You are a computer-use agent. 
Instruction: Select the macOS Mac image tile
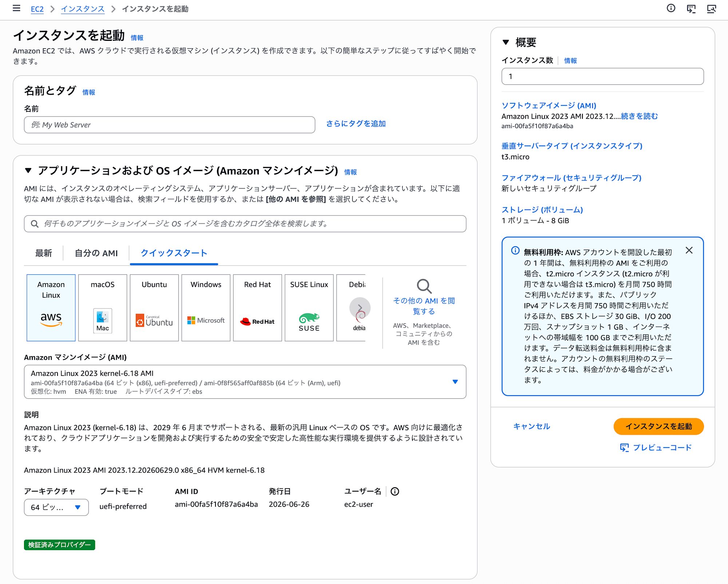(x=103, y=307)
